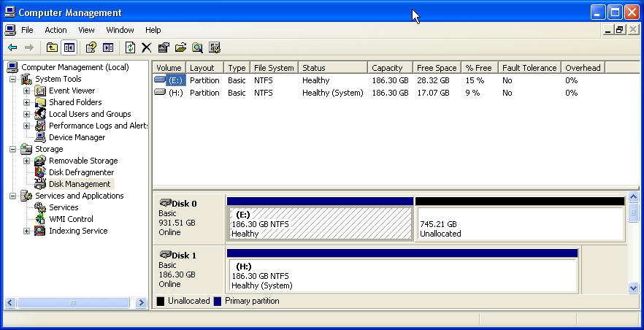The height and width of the screenshot is (330, 644).
Task: Click the (H:) volume drive icon in the list
Action: [x=160, y=92]
